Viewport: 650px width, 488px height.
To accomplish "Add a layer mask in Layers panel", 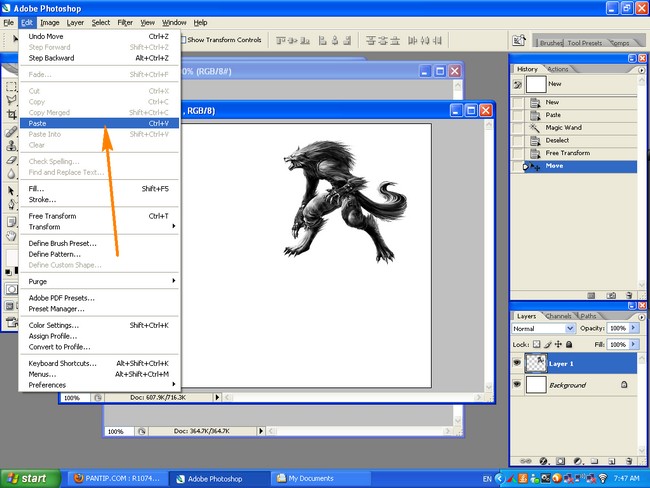I will pyautogui.click(x=560, y=461).
